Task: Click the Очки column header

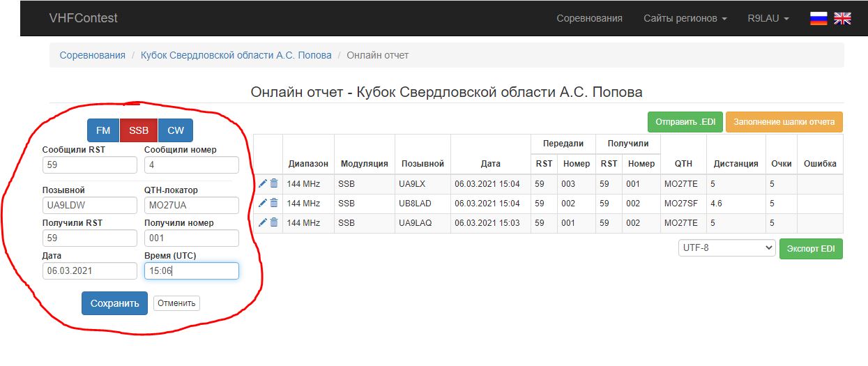Action: [781, 164]
